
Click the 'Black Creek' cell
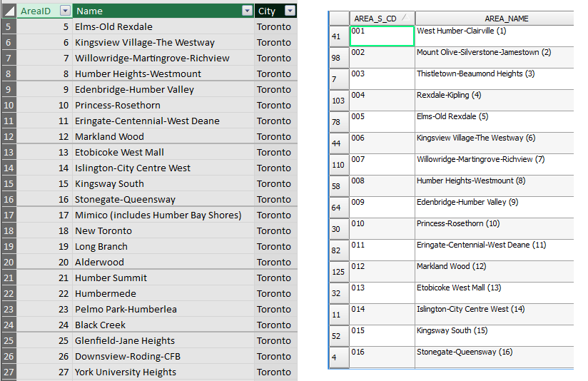pyautogui.click(x=163, y=325)
